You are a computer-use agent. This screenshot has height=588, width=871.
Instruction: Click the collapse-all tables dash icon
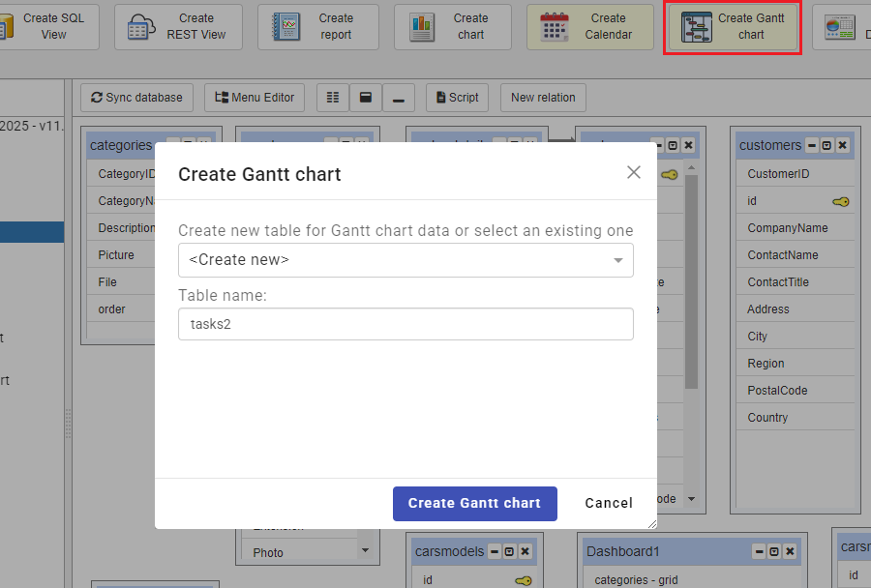399,98
